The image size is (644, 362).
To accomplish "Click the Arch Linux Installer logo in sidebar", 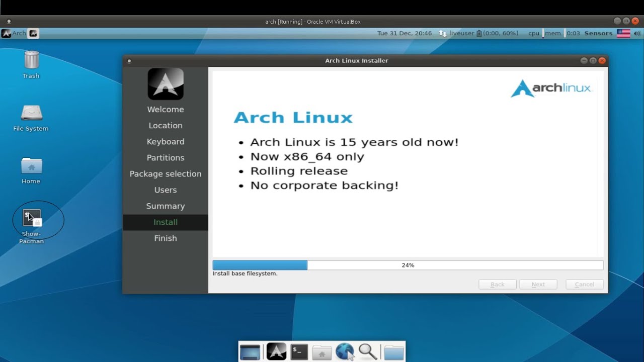I will pos(166,84).
